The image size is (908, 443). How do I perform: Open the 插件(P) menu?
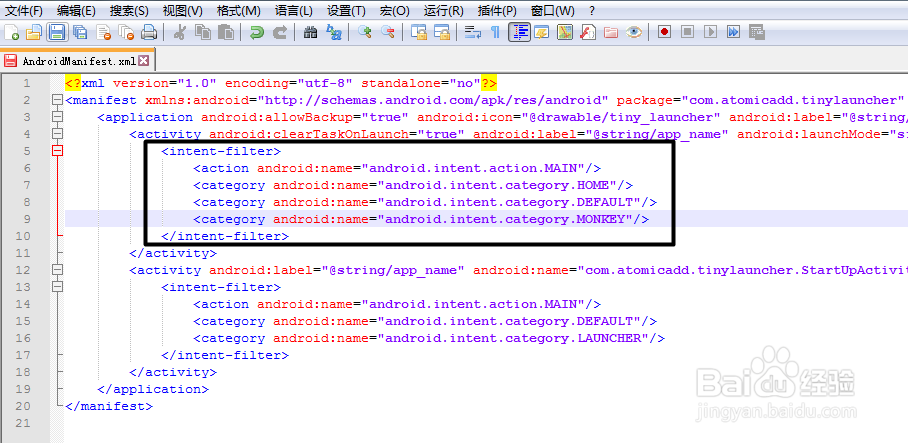[x=497, y=10]
